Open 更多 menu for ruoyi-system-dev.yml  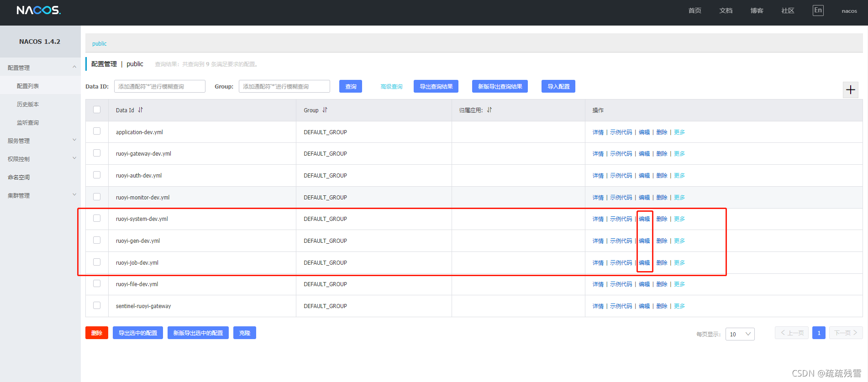(679, 219)
